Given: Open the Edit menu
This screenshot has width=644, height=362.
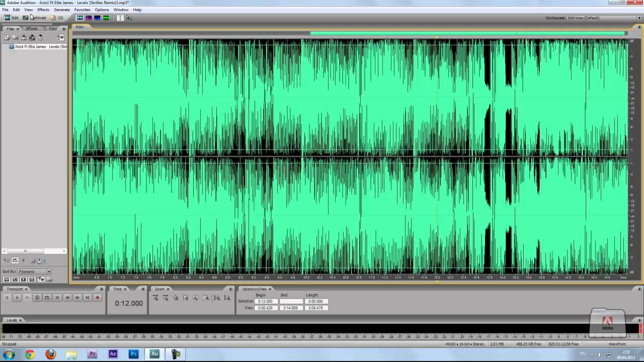Looking at the screenshot, I should coord(17,10).
